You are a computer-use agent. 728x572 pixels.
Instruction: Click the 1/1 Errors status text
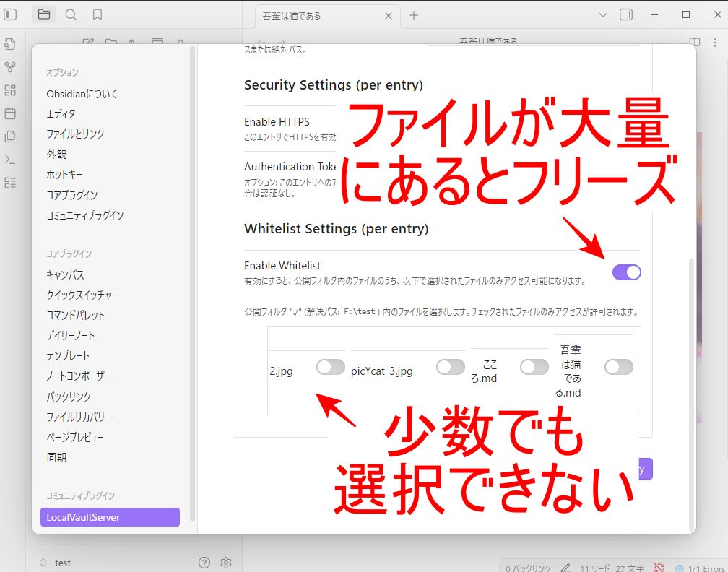[706, 568]
